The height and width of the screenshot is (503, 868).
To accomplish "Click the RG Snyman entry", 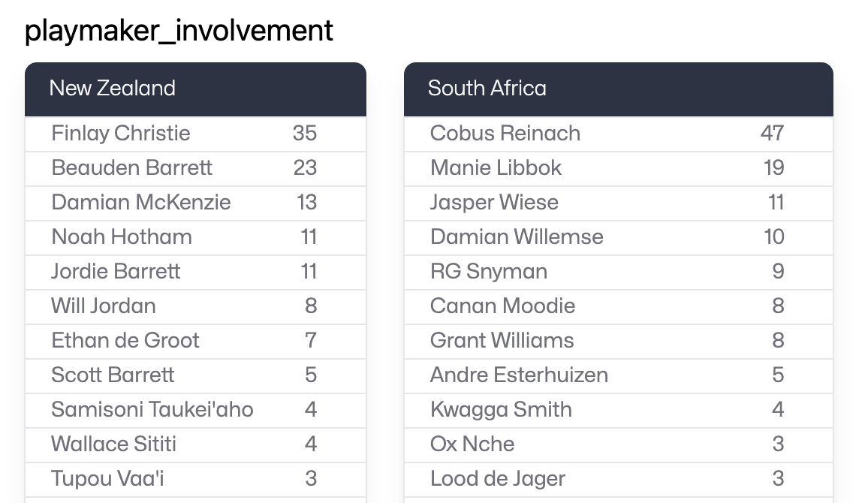I will tap(619, 273).
